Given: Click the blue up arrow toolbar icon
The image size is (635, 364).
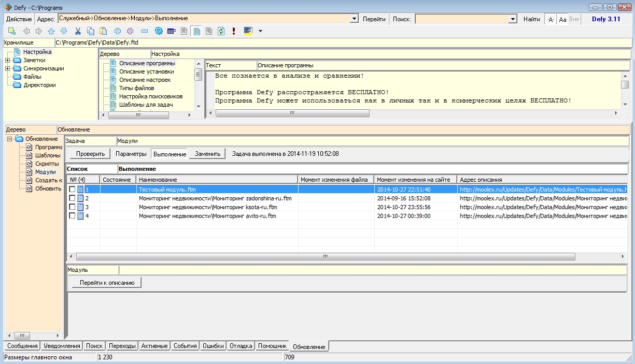Looking at the screenshot, I should 51,31.
